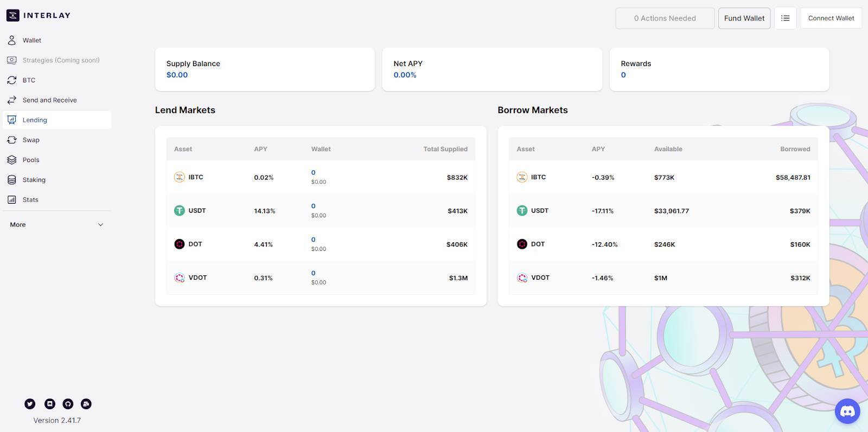
Task: Click the Lend Markets heading
Action: click(x=185, y=110)
